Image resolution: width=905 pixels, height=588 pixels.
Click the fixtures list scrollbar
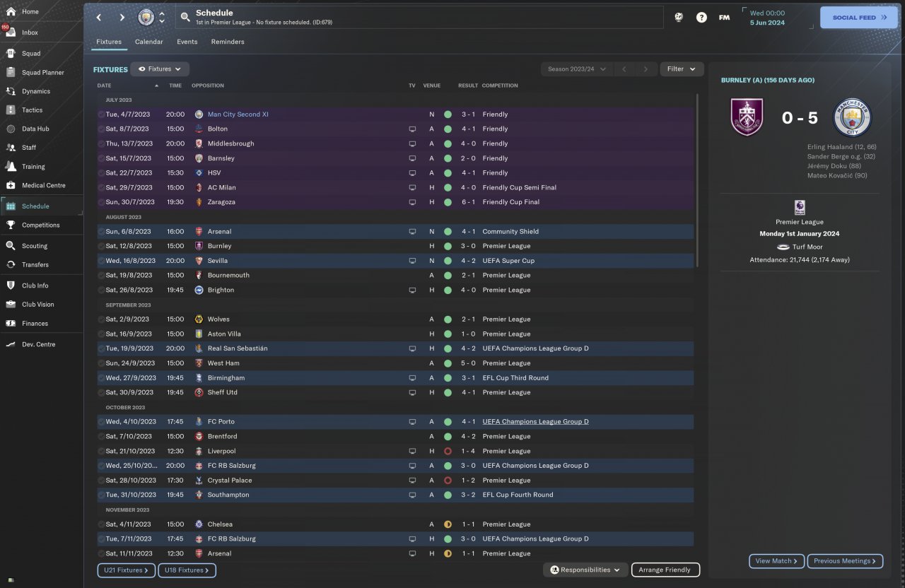click(x=696, y=181)
